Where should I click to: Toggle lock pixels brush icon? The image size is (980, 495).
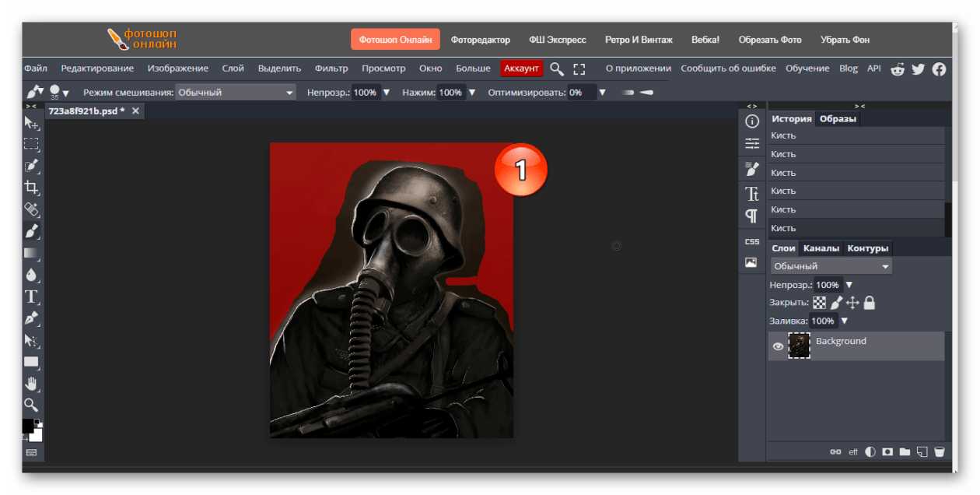pyautogui.click(x=837, y=303)
